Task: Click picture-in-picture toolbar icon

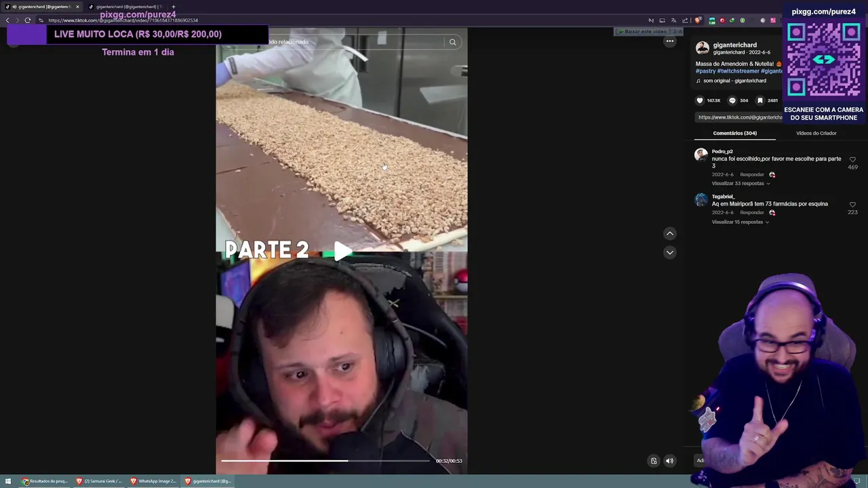Action: tap(662, 20)
